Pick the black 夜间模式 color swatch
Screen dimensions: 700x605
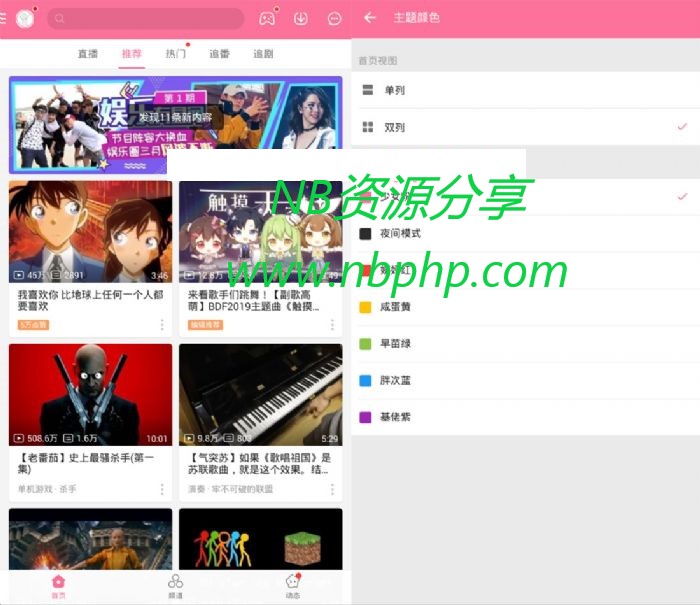coord(365,234)
